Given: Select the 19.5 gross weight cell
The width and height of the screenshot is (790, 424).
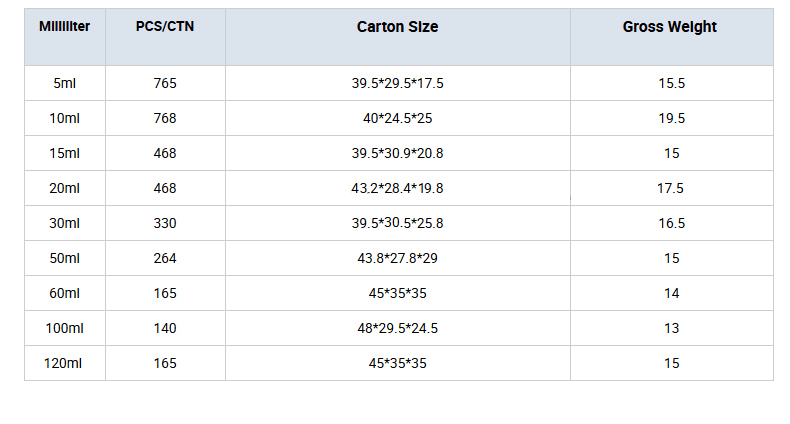Looking at the screenshot, I should [672, 118].
